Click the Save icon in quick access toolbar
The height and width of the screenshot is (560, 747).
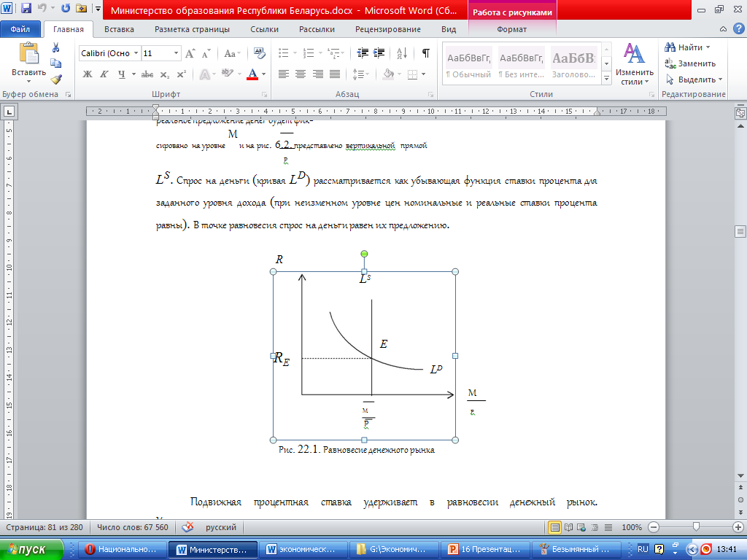(x=26, y=9)
